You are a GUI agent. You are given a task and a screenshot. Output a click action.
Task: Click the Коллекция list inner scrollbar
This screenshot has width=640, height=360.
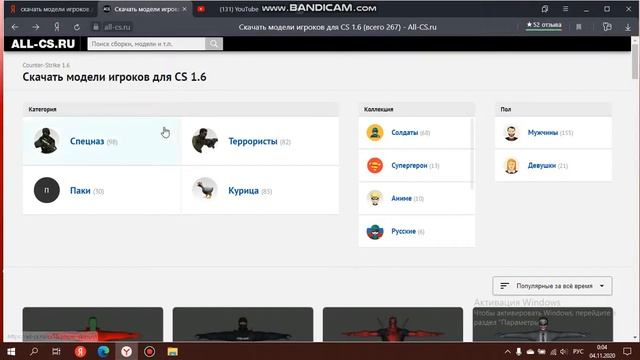pyautogui.click(x=473, y=154)
